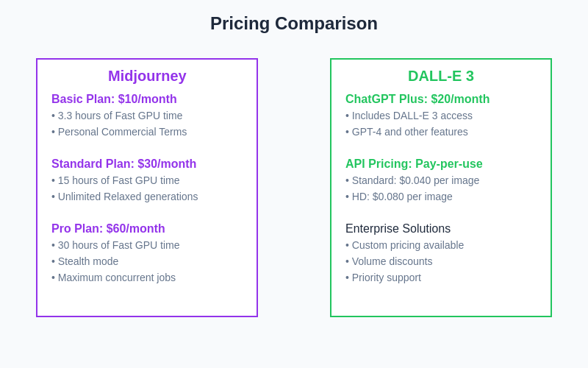Open API Pricing: Pay-per-use
Image resolution: width=588 pixels, height=368 pixels.
[x=414, y=164]
